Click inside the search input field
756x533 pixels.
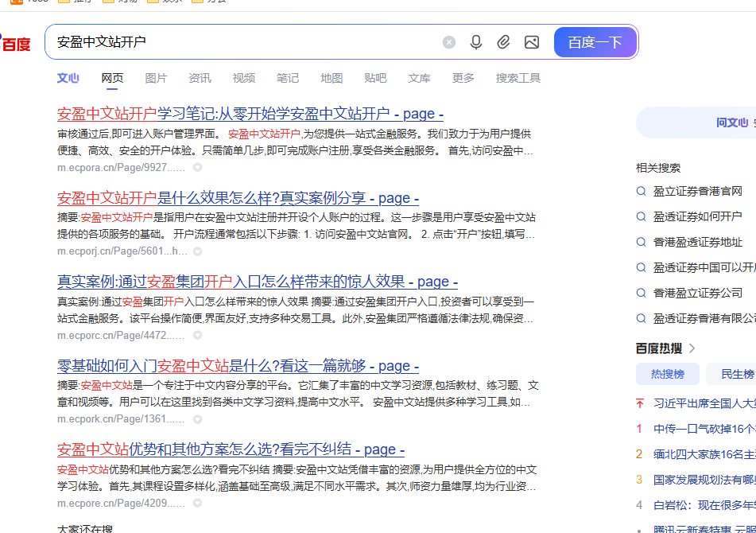pos(238,42)
